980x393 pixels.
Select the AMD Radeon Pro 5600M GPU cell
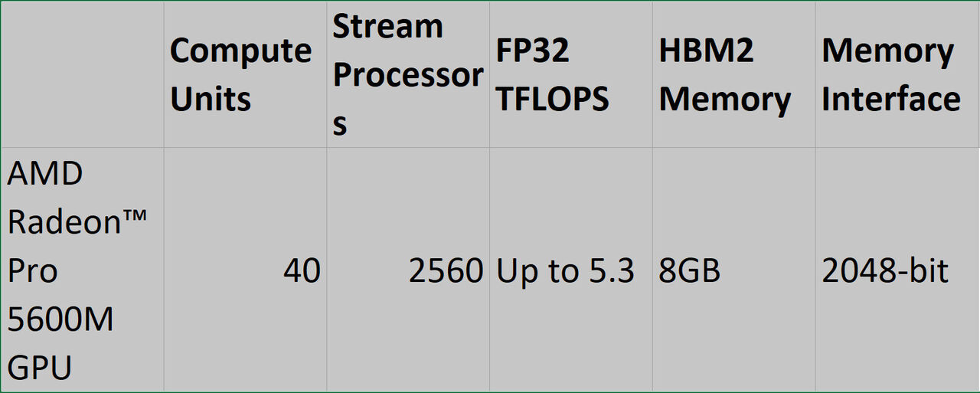tap(82, 270)
